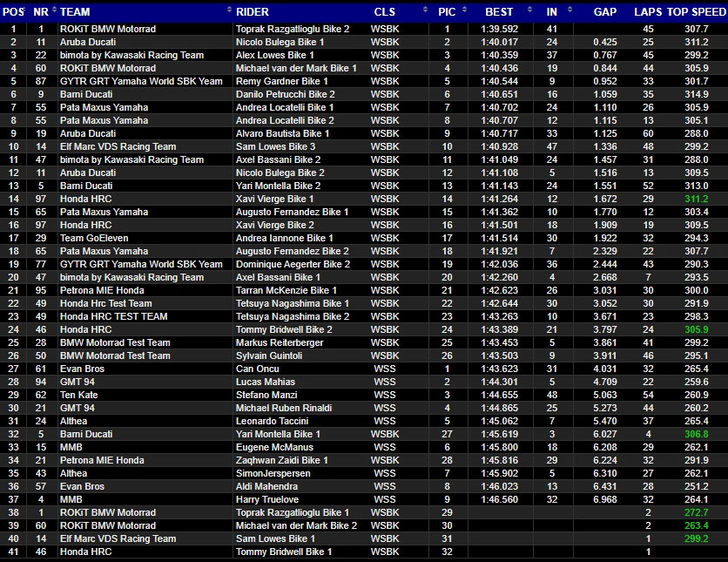Viewport: 728px width, 562px height.
Task: Click the LAPS column header
Action: pos(648,12)
